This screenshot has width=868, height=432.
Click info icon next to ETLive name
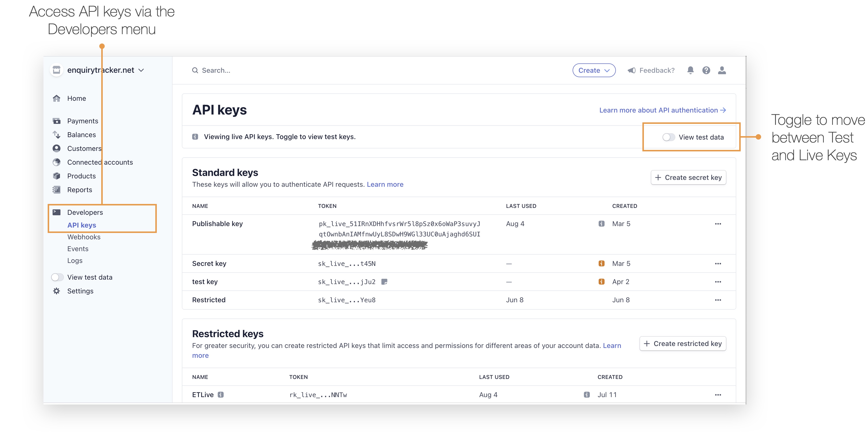pyautogui.click(x=221, y=395)
